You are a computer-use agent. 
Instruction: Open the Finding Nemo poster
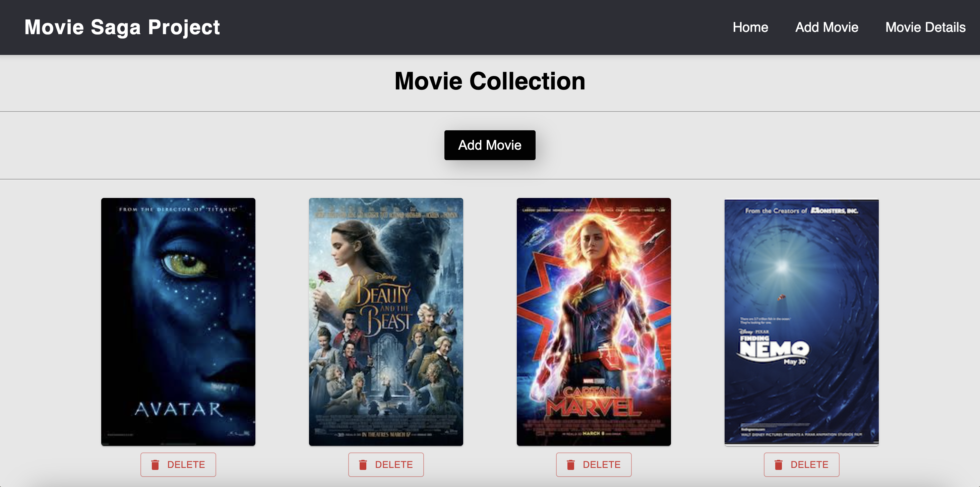(x=801, y=322)
